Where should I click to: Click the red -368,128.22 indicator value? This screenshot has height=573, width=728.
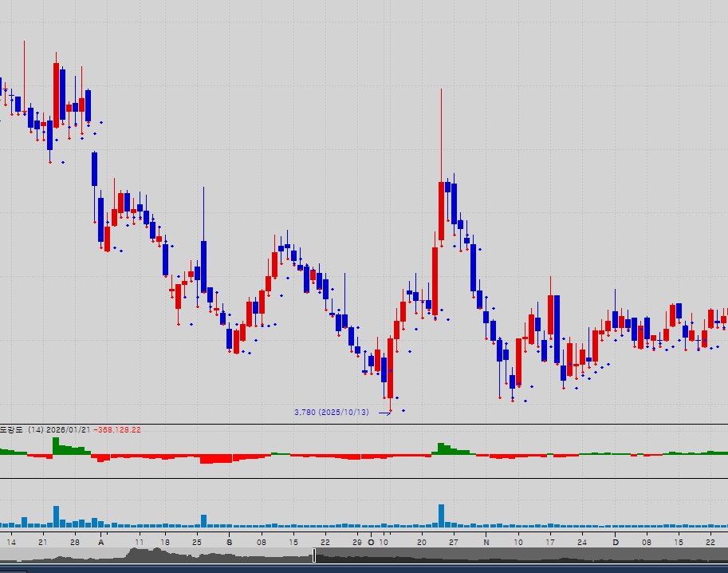[x=116, y=429]
